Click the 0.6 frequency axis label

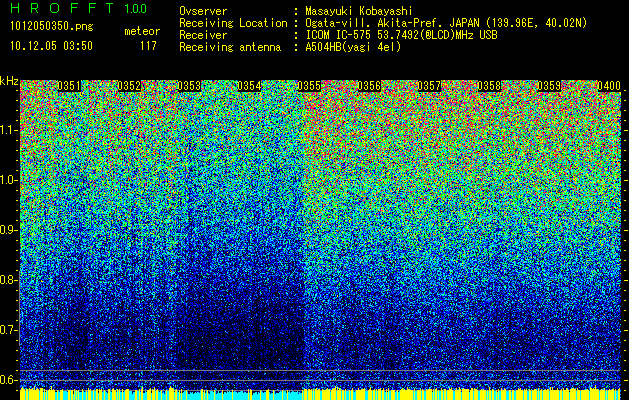point(8,380)
